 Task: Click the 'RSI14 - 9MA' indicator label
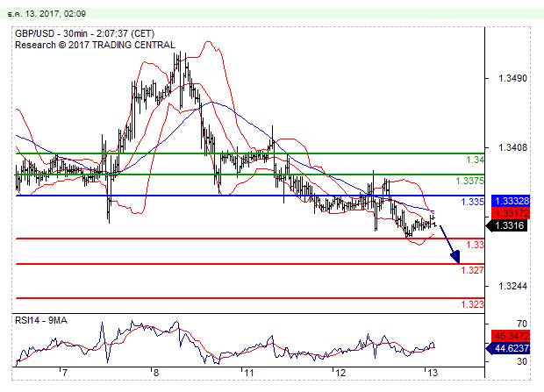(41, 321)
